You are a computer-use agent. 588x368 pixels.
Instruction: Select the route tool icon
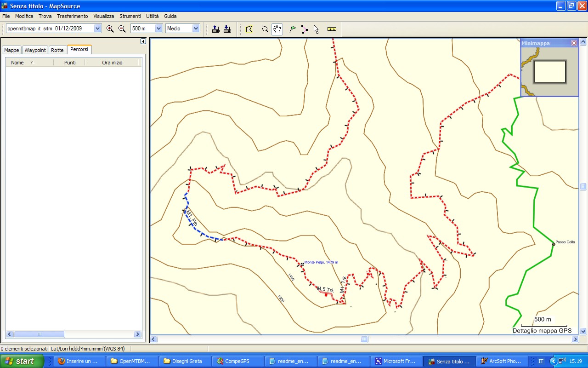(x=304, y=29)
